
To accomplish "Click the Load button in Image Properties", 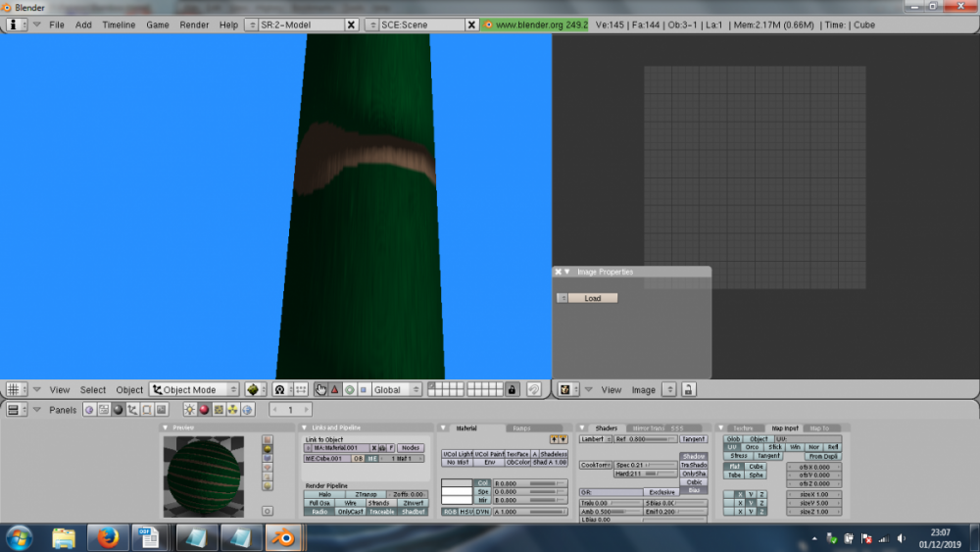I will (x=592, y=298).
